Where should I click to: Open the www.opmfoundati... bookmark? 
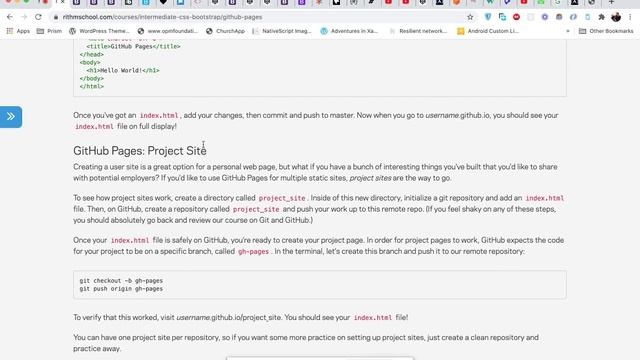168,31
